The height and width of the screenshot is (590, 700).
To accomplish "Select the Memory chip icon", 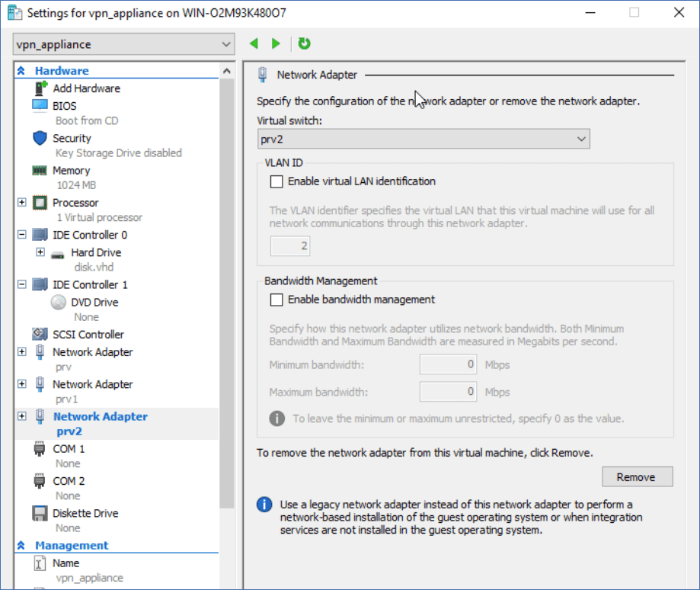I will point(40,171).
